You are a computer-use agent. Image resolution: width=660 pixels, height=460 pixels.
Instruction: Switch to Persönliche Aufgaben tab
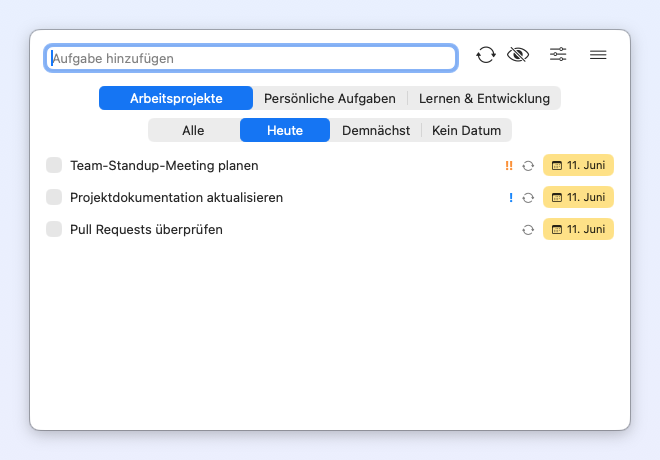(330, 98)
